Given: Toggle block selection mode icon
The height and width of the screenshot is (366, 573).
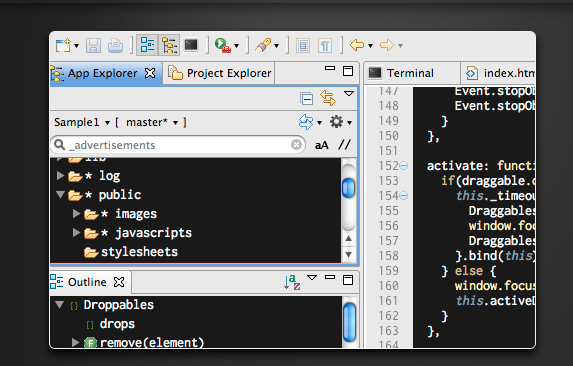Looking at the screenshot, I should [x=303, y=46].
